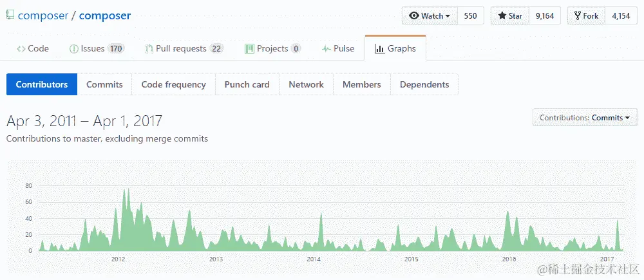This screenshot has height=280, width=644.
Task: Open the Punch card sub-tab
Action: coord(247,84)
